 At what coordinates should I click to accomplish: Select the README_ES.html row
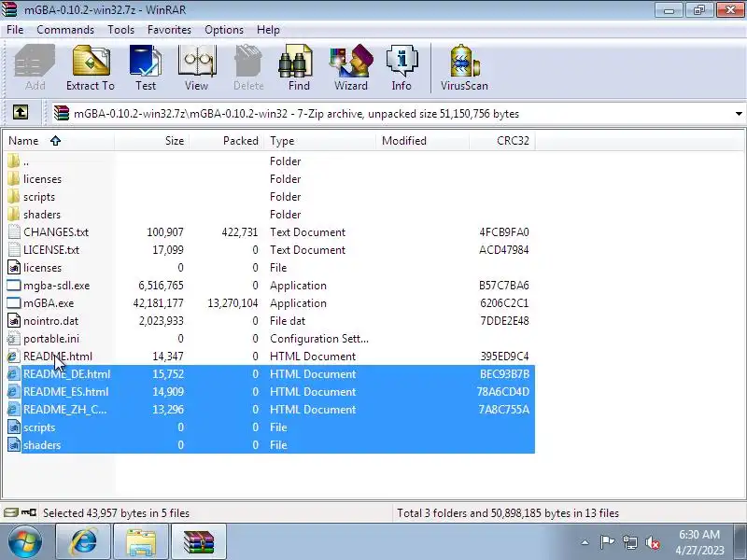(x=271, y=391)
